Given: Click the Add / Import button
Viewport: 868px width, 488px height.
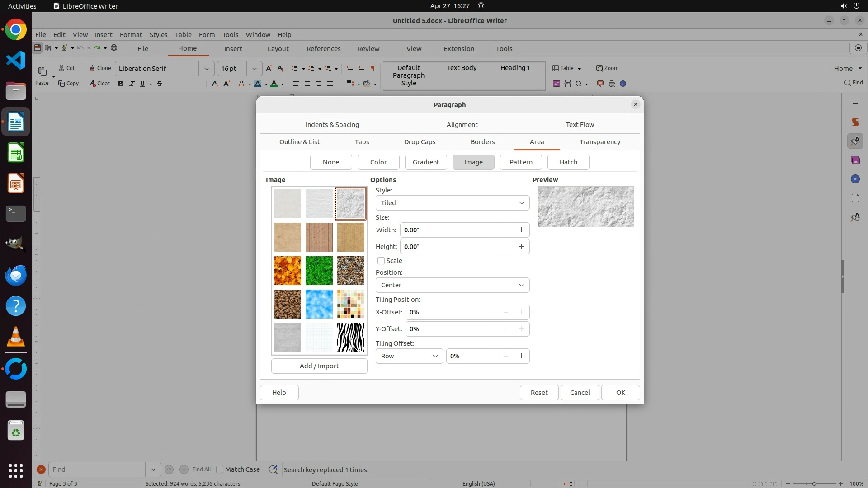Looking at the screenshot, I should [319, 366].
